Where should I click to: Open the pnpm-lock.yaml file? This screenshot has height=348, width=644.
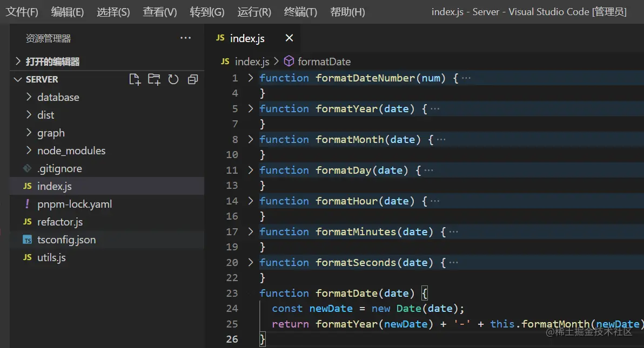click(74, 204)
